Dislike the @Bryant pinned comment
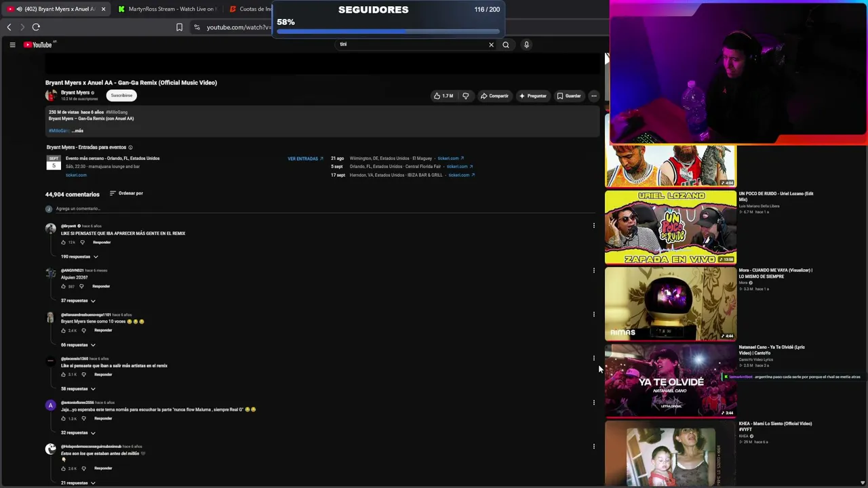This screenshot has width=868, height=488. pos(83,243)
